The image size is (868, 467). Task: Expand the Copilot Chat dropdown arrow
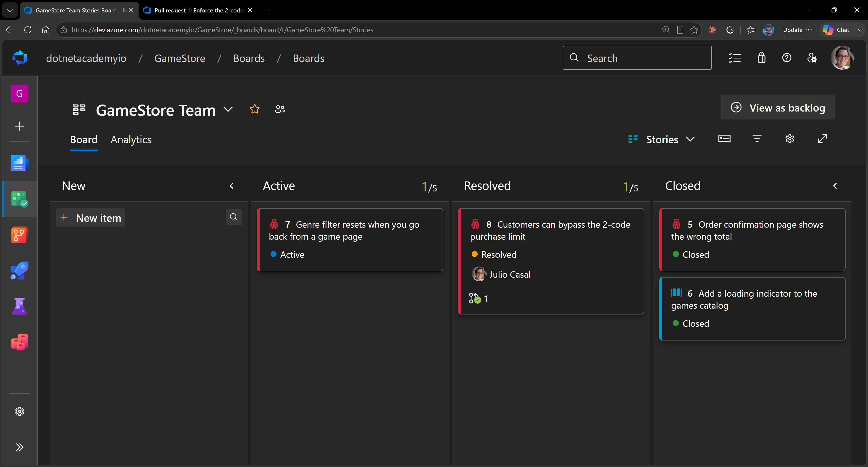pyautogui.click(x=861, y=30)
